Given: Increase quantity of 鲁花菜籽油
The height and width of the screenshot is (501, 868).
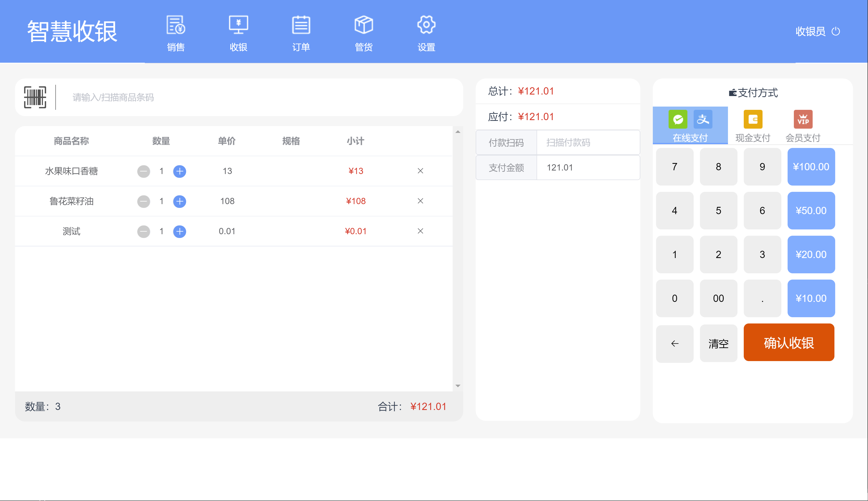Looking at the screenshot, I should [179, 201].
